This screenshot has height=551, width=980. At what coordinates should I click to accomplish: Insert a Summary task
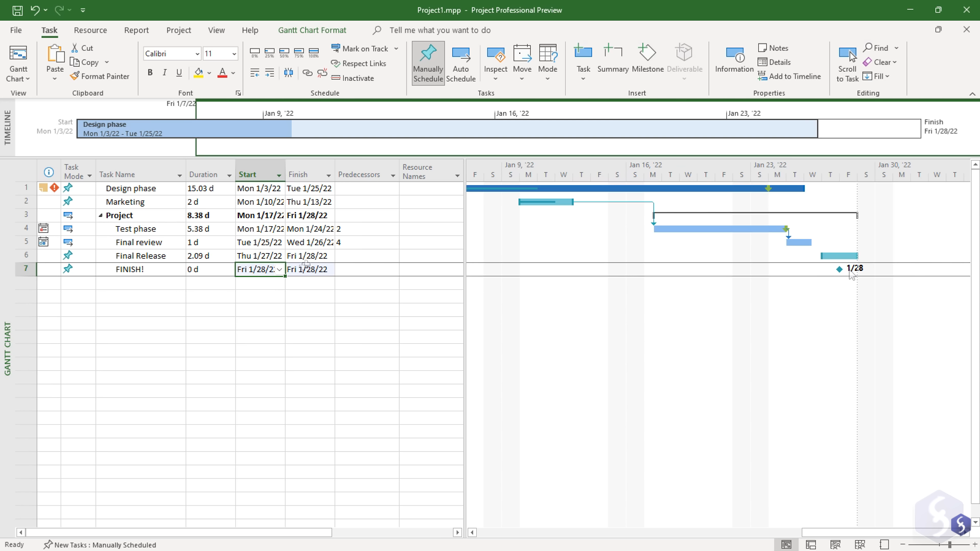(x=613, y=59)
